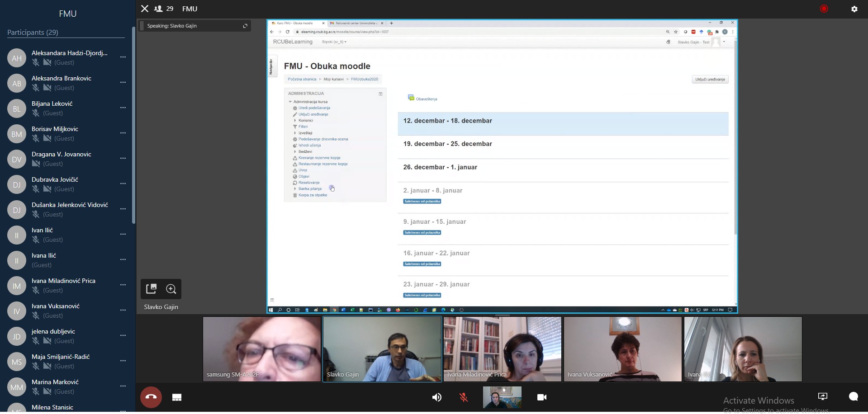Close the participants panel with X
This screenshot has width=868, height=414.
tap(145, 9)
